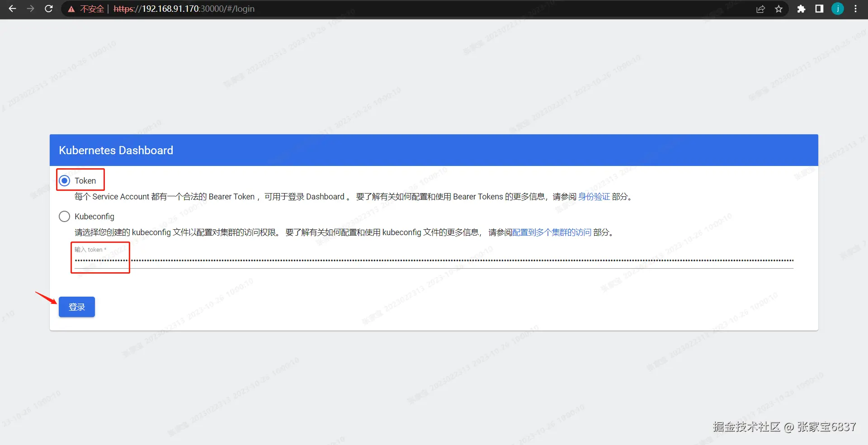The width and height of the screenshot is (868, 445).
Task: Toggle the browser side panel icon
Action: click(x=819, y=9)
